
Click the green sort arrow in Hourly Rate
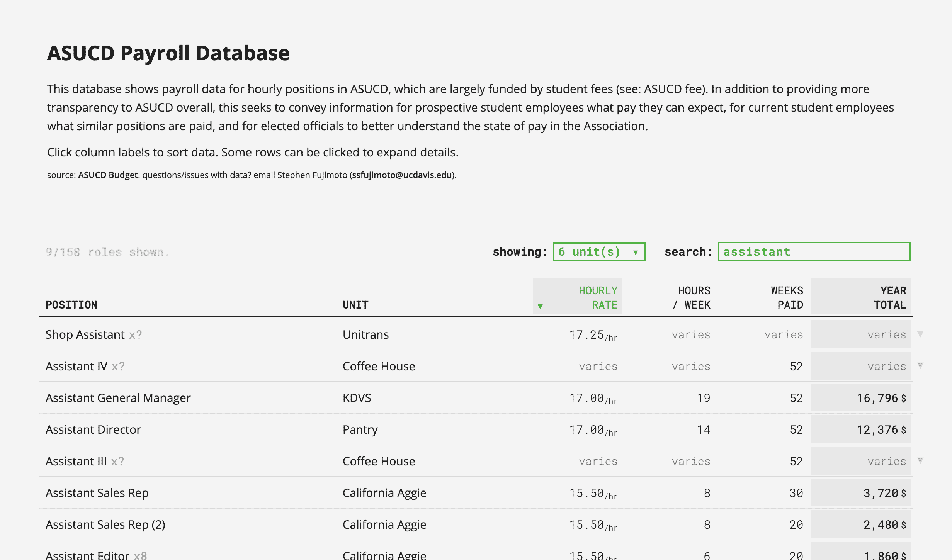pos(540,306)
